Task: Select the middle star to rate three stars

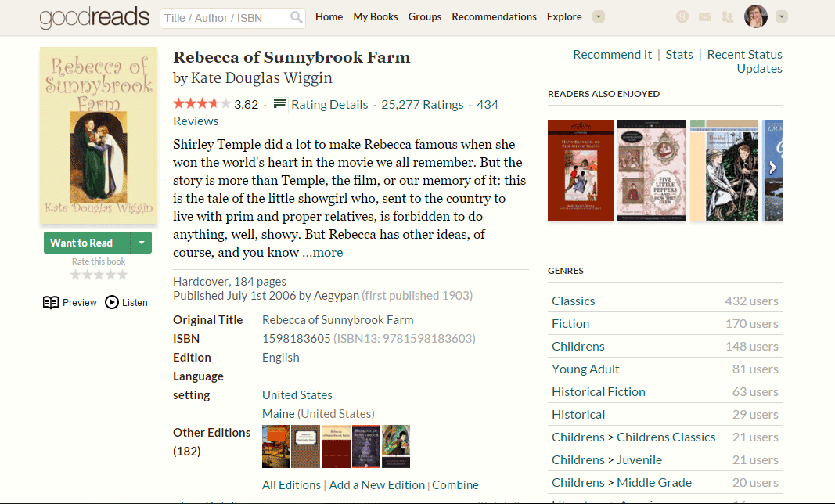Action: pos(99,274)
